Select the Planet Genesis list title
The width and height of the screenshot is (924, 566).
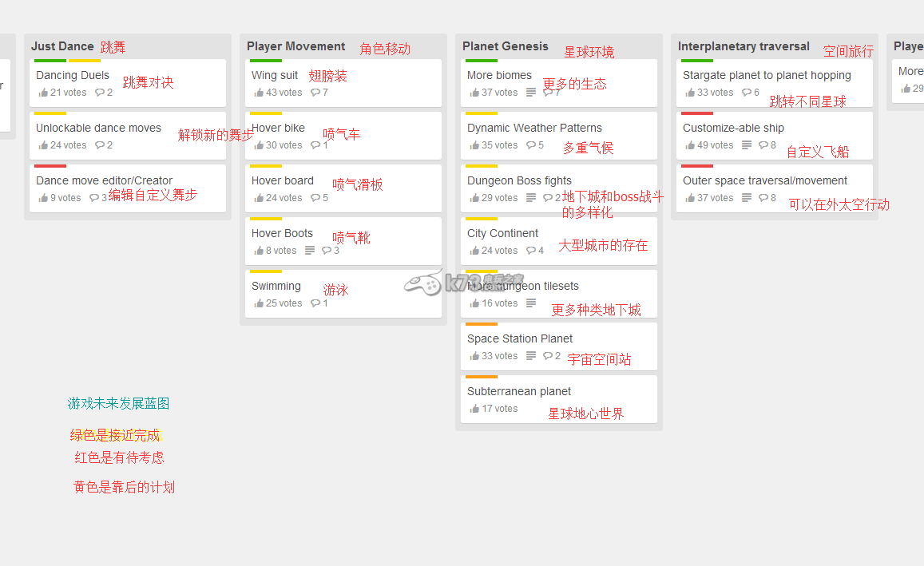point(505,46)
